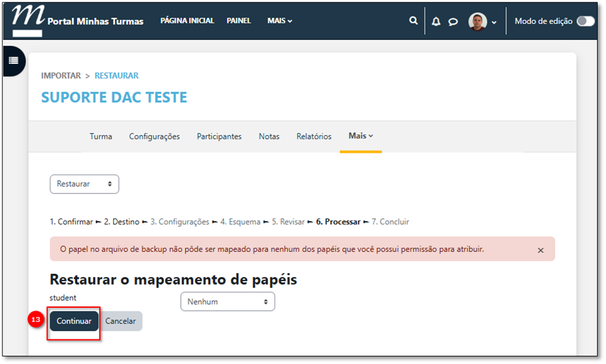Screen dimensions: 606x364
Task: Open the Restaurar dropdown selector
Action: (x=84, y=184)
